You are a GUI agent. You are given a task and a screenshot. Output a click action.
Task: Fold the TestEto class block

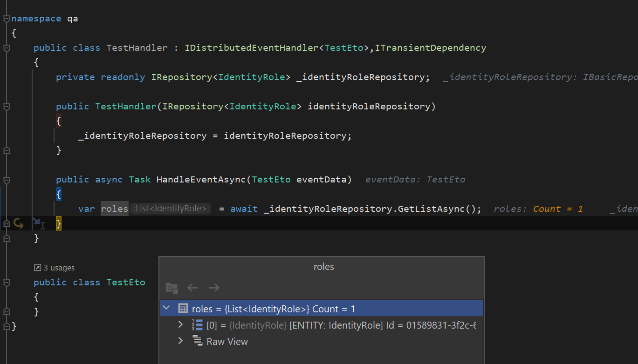click(x=7, y=283)
